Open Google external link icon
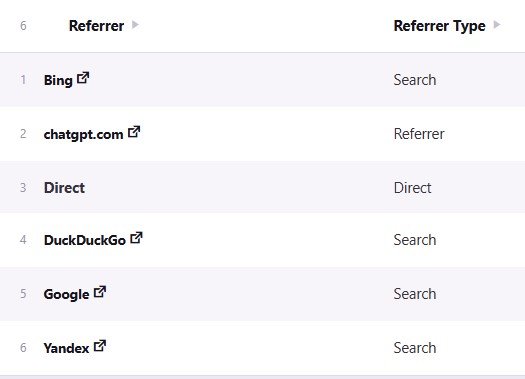525x379 pixels. [x=100, y=292]
